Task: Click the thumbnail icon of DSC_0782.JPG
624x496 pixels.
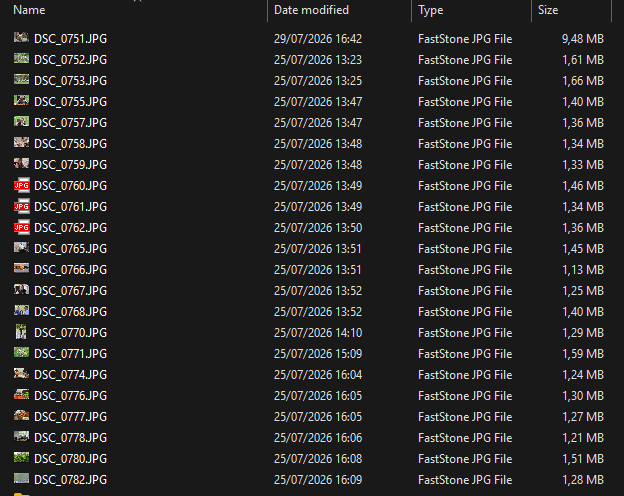Action: coord(21,478)
